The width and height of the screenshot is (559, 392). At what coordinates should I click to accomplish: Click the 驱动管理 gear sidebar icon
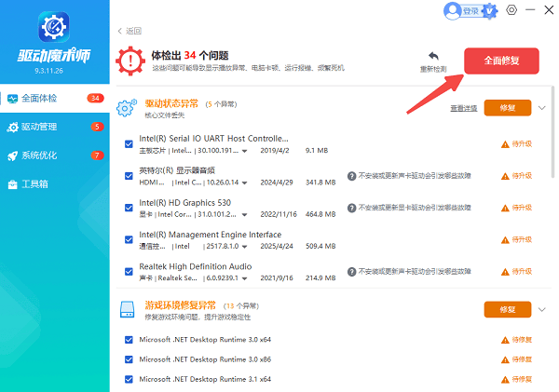pos(12,128)
